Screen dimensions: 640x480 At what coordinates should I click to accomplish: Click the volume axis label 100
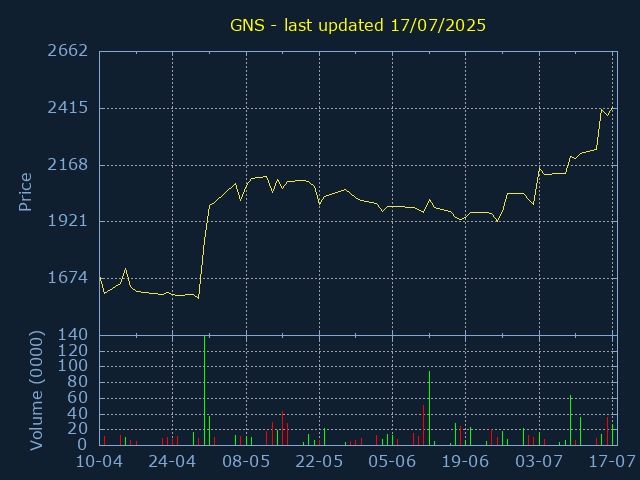(x=73, y=366)
